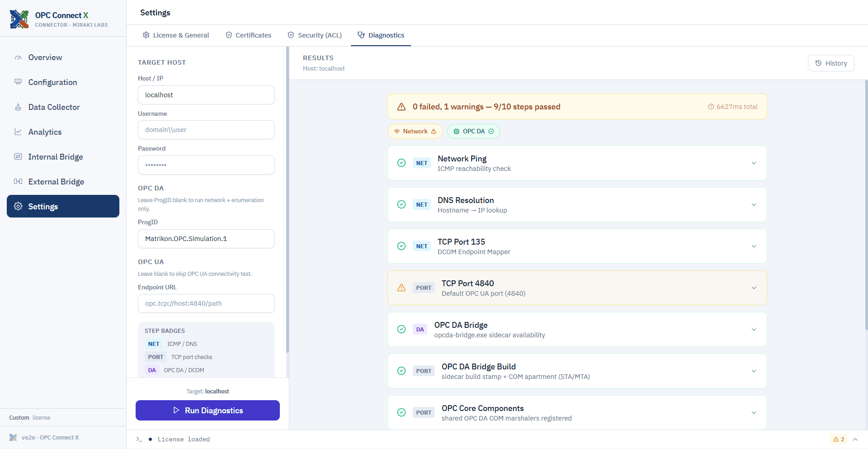Click the Data Collector icon

click(18, 107)
